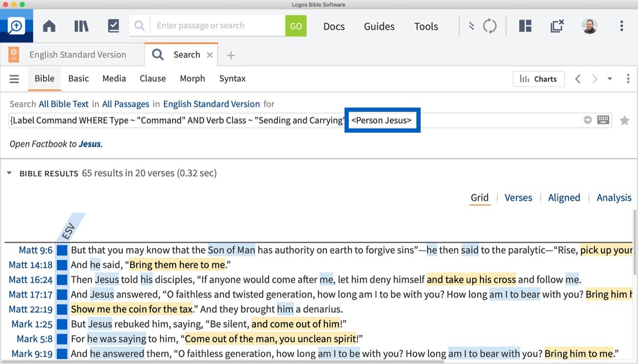This screenshot has width=638, height=364.
Task: Select the Syntax search type
Action: pyautogui.click(x=232, y=79)
